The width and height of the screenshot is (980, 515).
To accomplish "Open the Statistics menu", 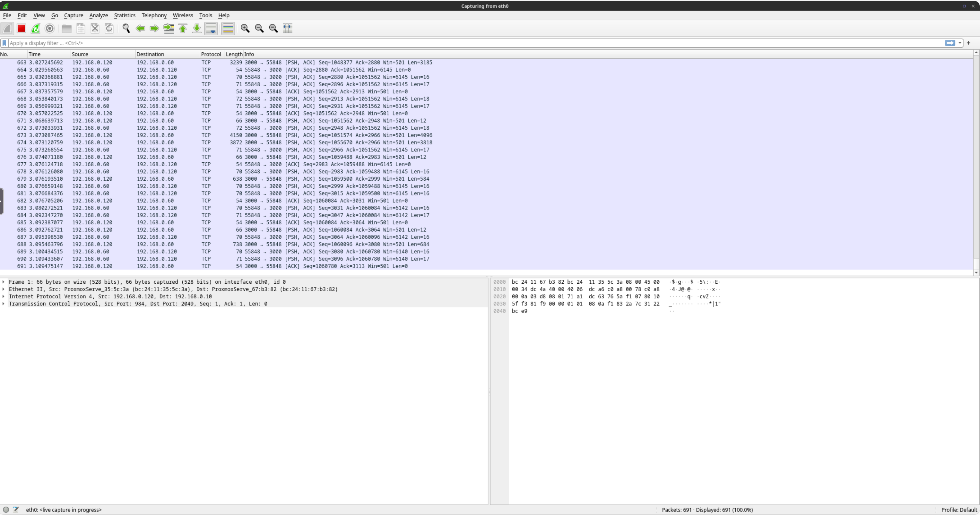I will (124, 15).
